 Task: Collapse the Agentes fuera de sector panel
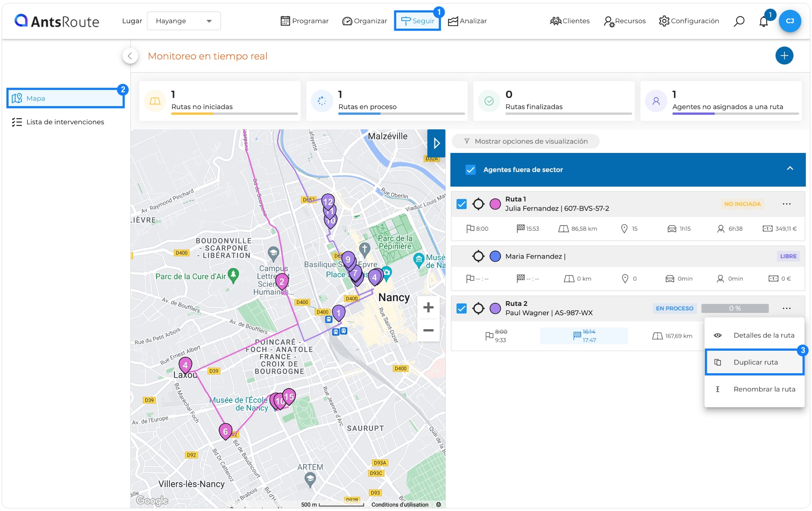790,168
